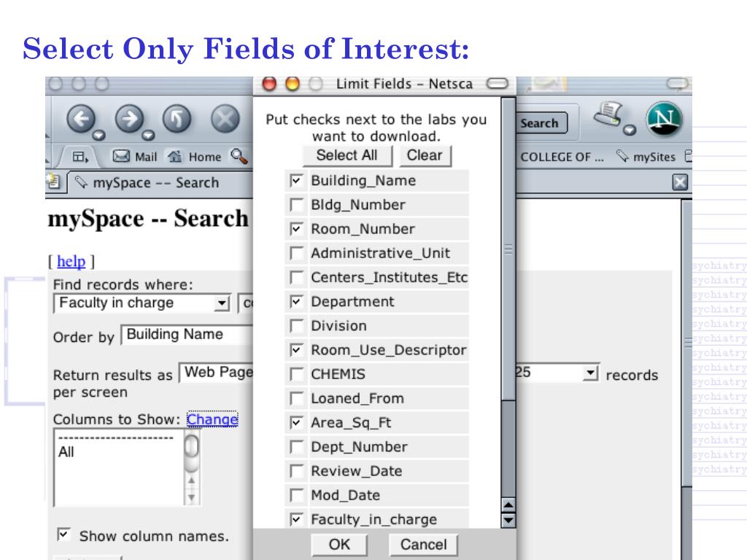Open the Faculty in charge dropdown
Screen dimensions: 747x560
point(142,303)
